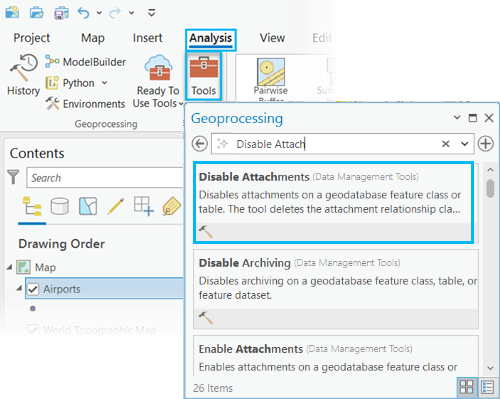Select the Map item in Drawing Order
The image size is (500, 399).
point(45,267)
